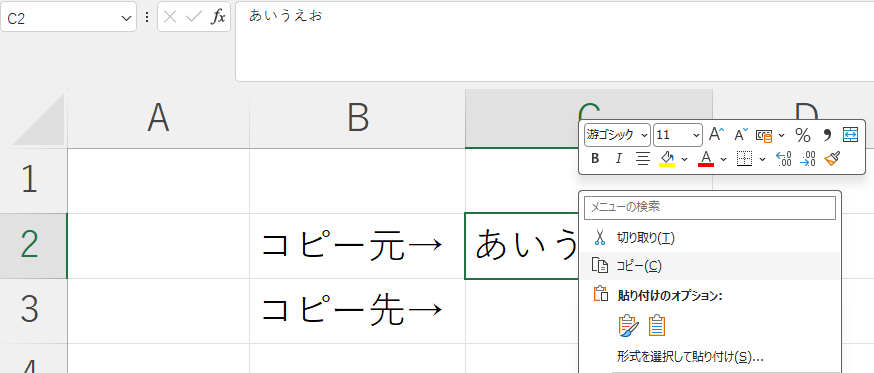Expand the fill color dropdown arrow
The width and height of the screenshot is (874, 373).
(x=684, y=159)
